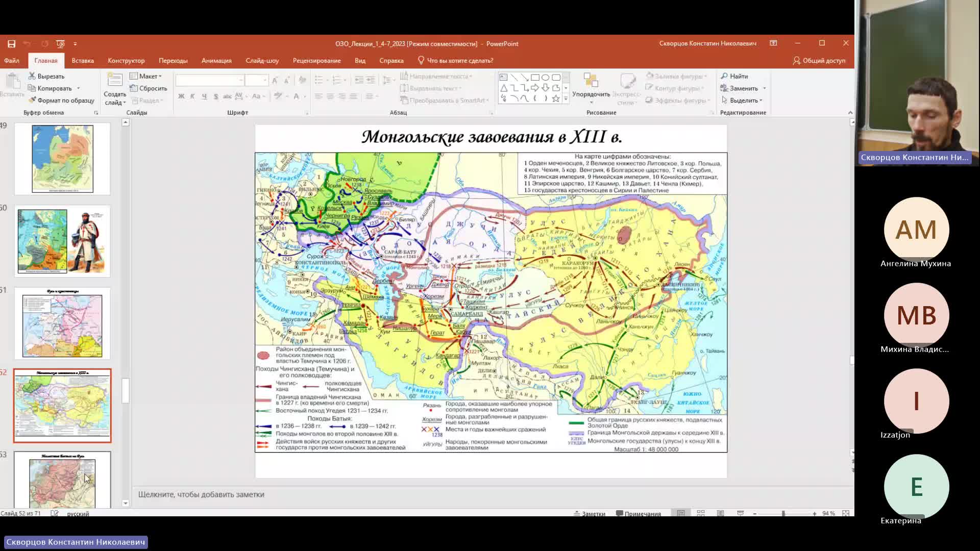The image size is (980, 551).
Task: Start slideshow from status bar icon
Action: click(x=740, y=513)
